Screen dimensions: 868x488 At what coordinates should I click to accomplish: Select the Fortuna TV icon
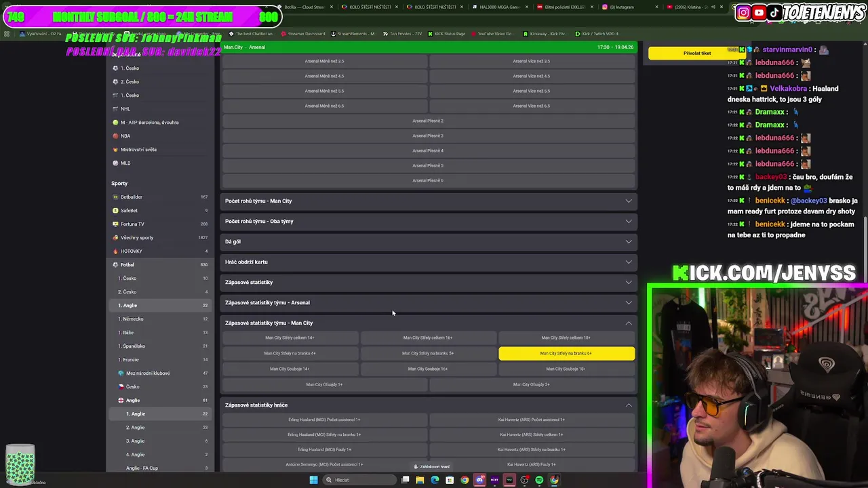[115, 224]
